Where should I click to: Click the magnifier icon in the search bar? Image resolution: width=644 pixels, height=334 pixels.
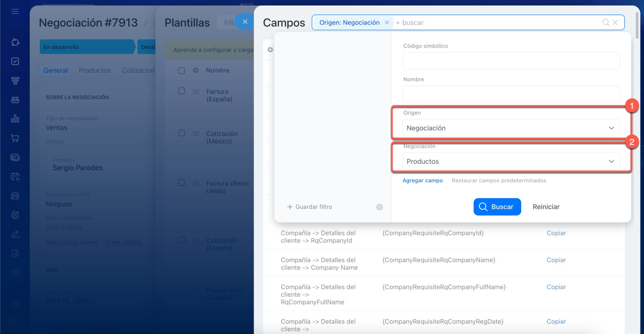606,23
